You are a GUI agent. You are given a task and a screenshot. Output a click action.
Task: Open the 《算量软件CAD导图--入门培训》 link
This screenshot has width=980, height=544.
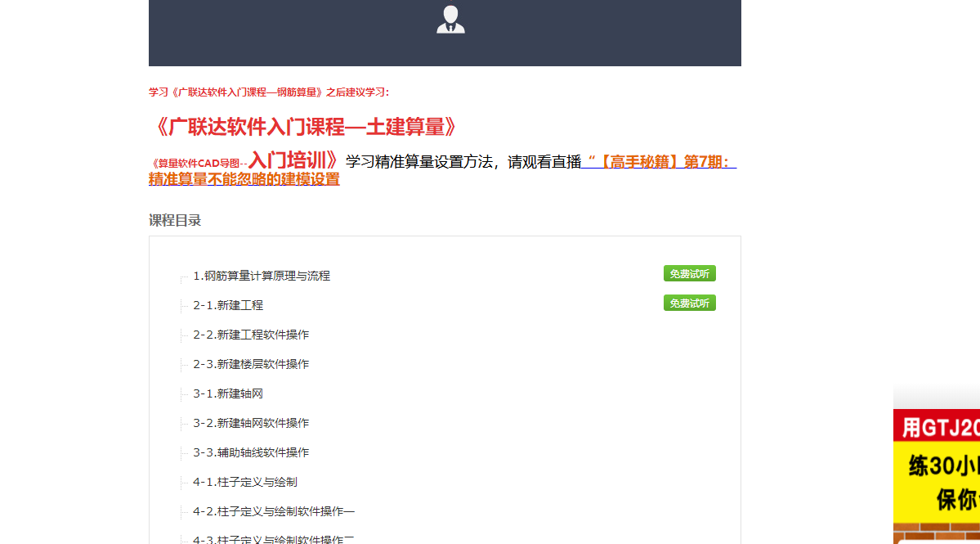coord(246,160)
